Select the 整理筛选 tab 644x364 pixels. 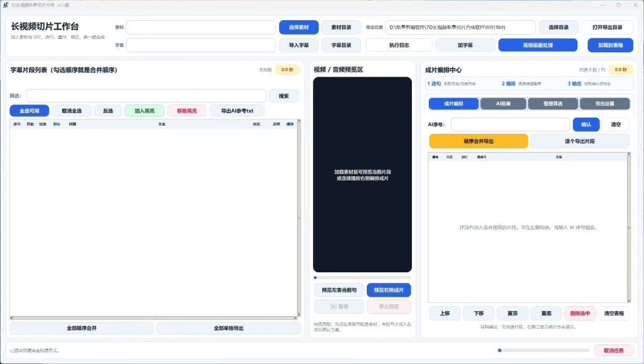[x=553, y=104]
